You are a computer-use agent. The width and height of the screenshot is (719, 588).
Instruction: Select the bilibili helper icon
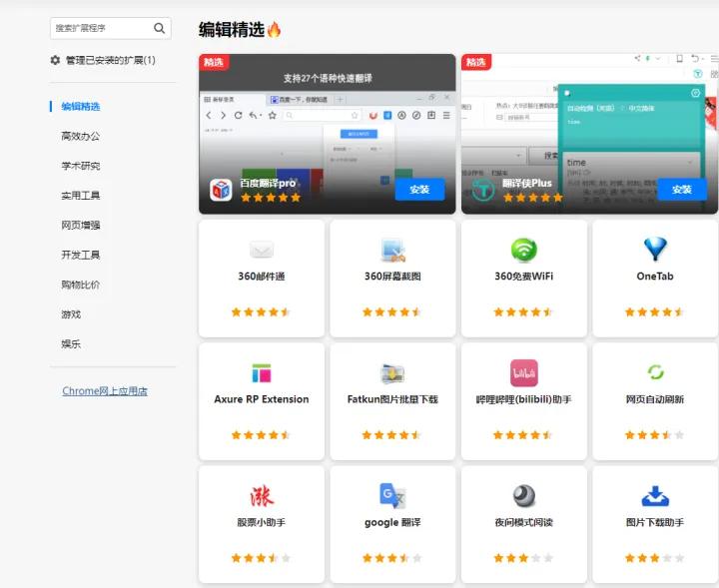click(x=523, y=373)
